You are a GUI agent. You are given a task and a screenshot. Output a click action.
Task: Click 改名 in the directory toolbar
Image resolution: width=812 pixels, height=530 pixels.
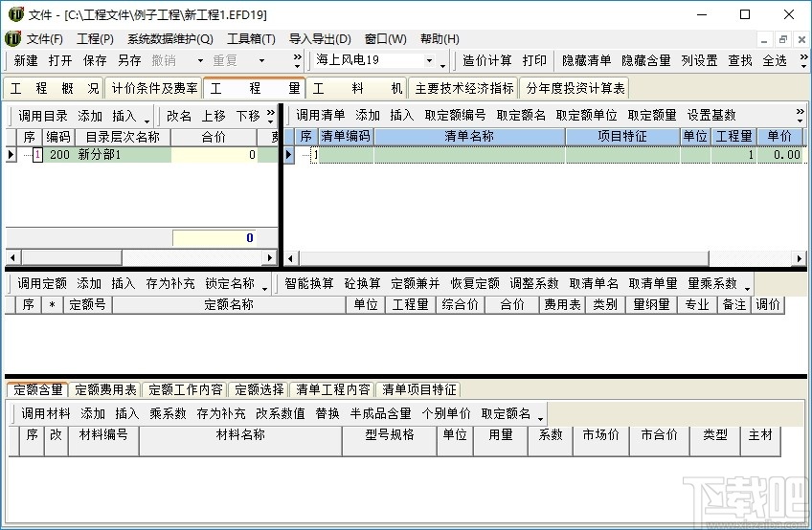pyautogui.click(x=179, y=116)
